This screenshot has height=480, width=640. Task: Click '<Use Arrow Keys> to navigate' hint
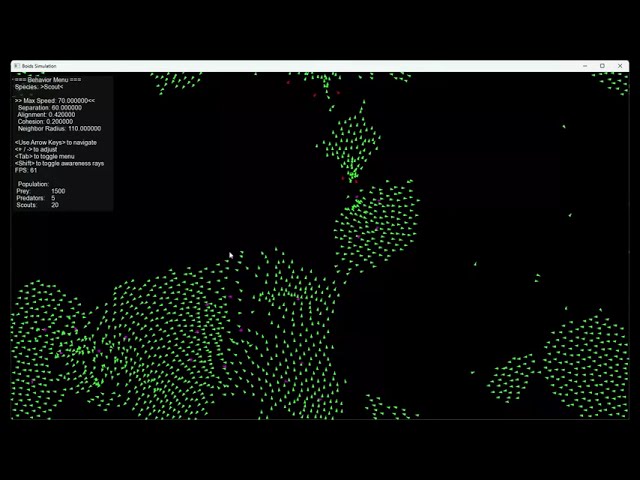(x=56, y=142)
